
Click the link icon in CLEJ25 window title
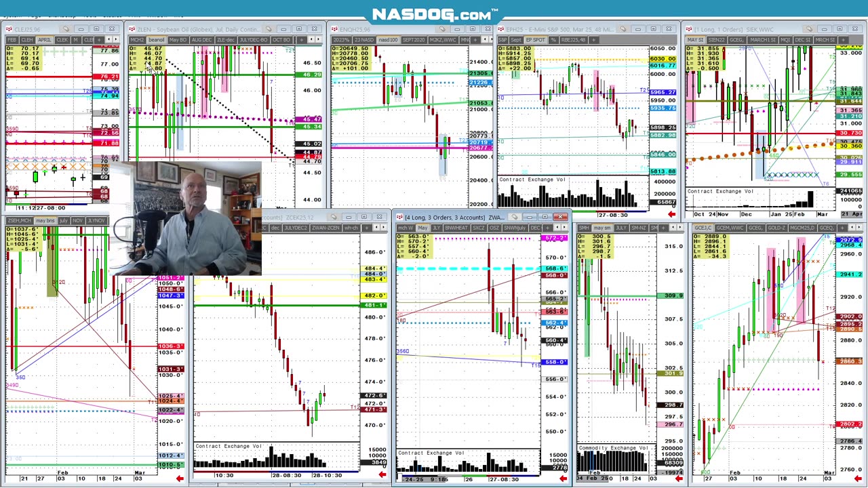[66, 29]
